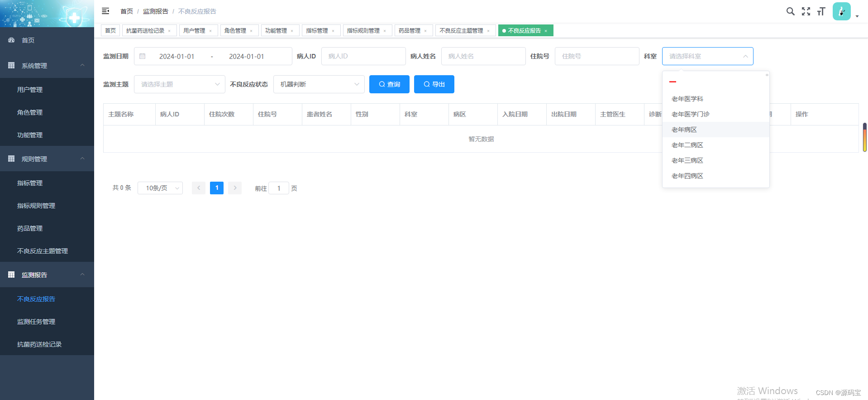Open the caret next to the avatar

tap(857, 16)
